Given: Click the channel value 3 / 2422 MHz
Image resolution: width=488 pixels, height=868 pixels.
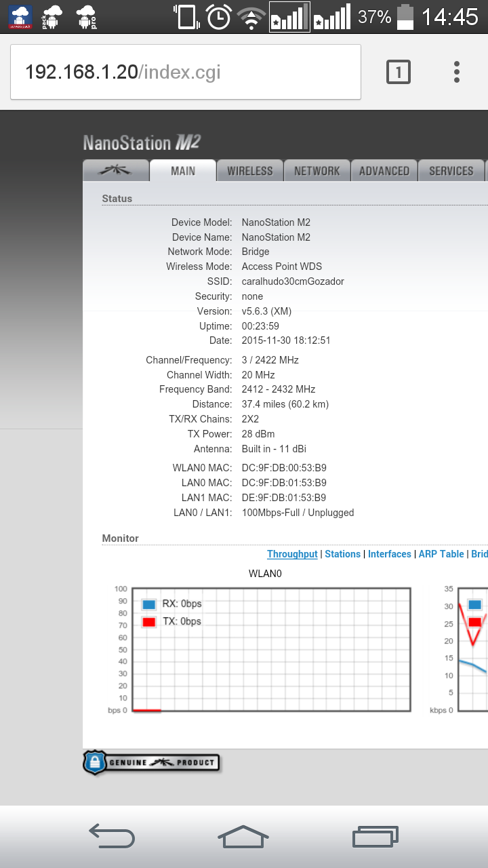Looking at the screenshot, I should (x=270, y=360).
